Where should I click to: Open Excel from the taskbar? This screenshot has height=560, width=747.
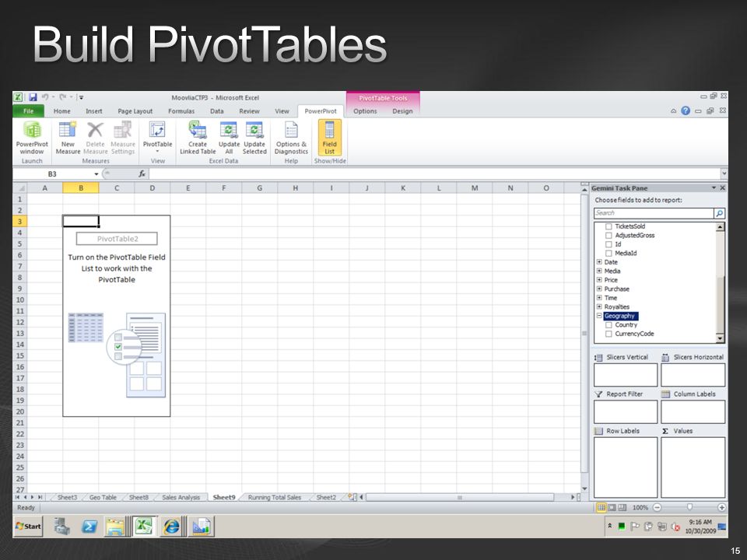click(143, 527)
